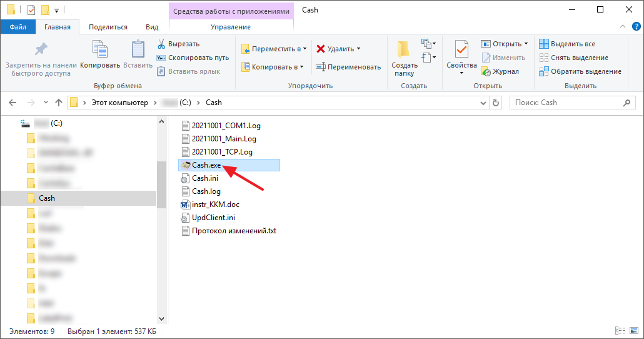This screenshot has height=339, width=644.
Task: Click quick access new folder icon
Action: (x=45, y=10)
